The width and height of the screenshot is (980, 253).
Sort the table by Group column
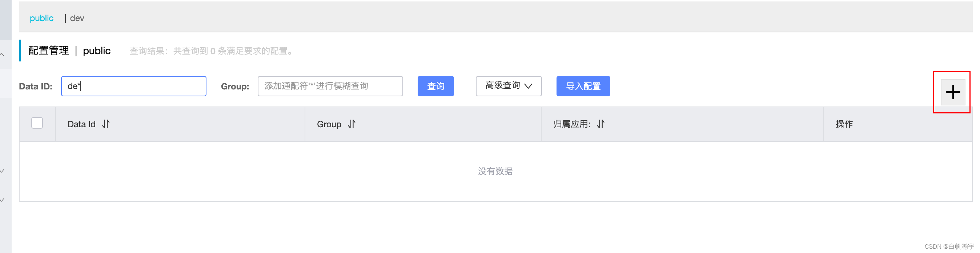(x=352, y=124)
